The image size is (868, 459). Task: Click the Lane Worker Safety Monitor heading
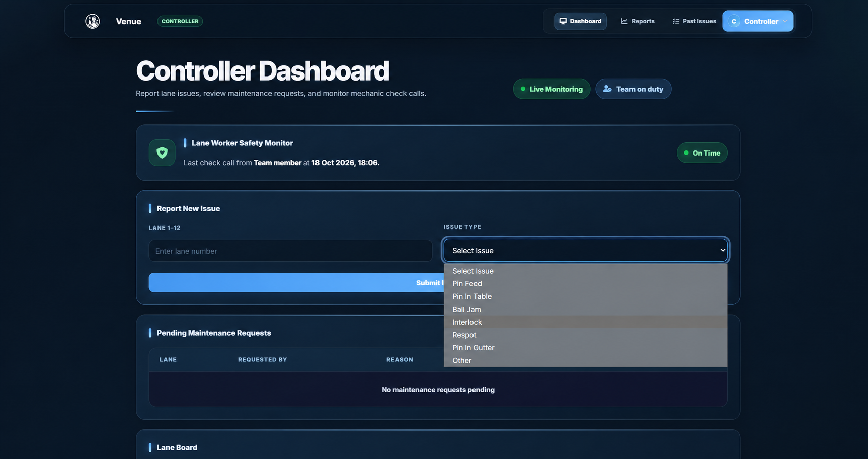(x=242, y=143)
